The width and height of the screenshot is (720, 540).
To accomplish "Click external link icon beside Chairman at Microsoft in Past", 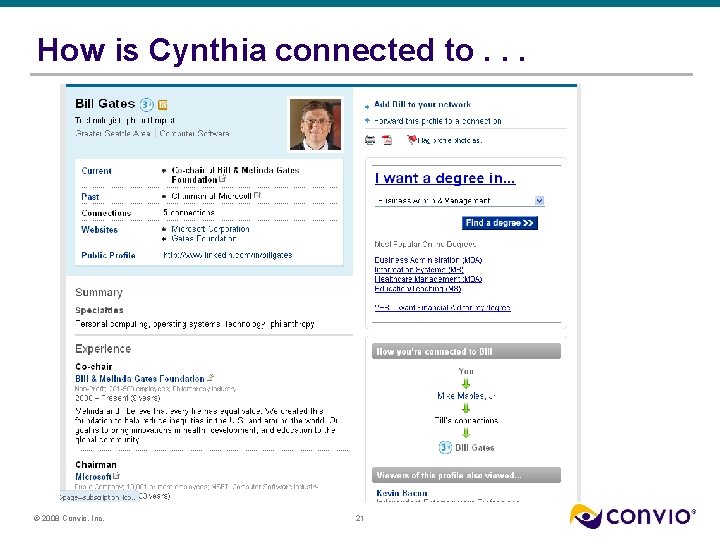I will (x=257, y=195).
